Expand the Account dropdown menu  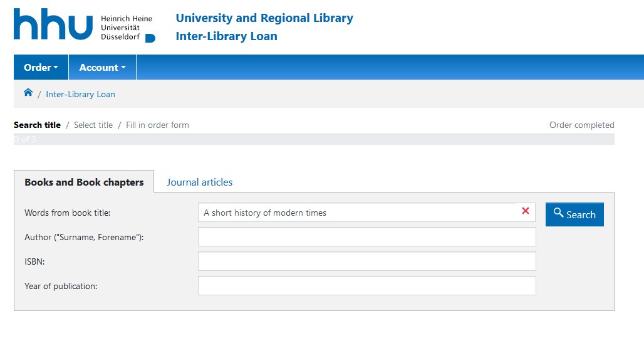pos(102,67)
